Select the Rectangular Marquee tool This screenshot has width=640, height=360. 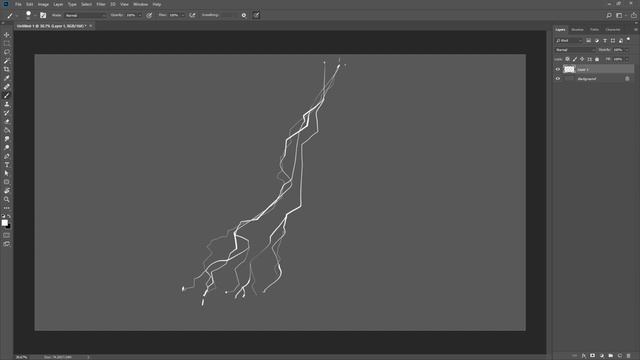tap(7, 43)
